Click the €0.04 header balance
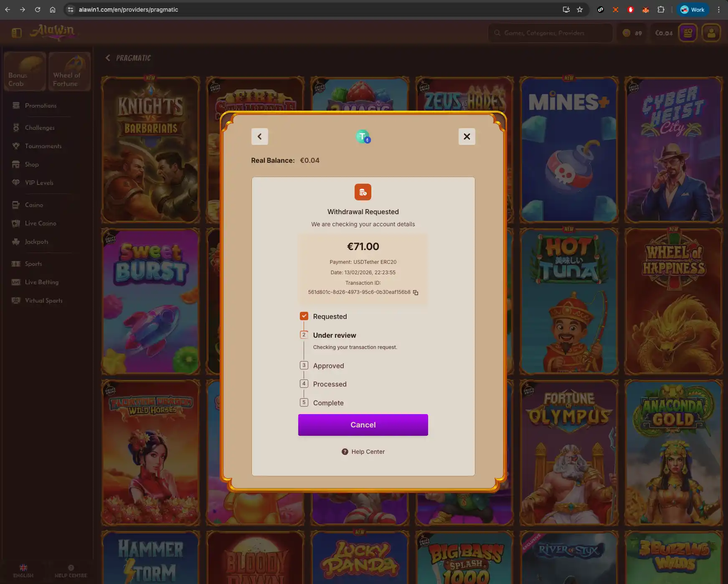 [x=664, y=33]
